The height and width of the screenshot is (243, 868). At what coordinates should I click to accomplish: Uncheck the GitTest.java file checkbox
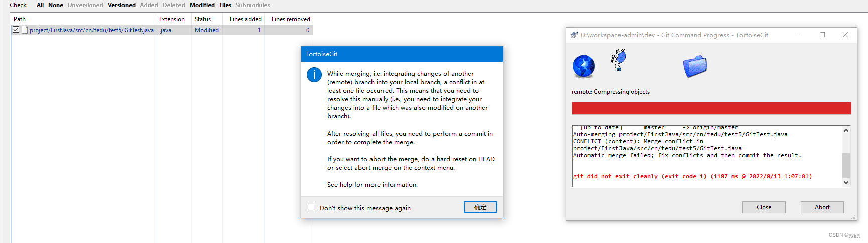[x=16, y=30]
